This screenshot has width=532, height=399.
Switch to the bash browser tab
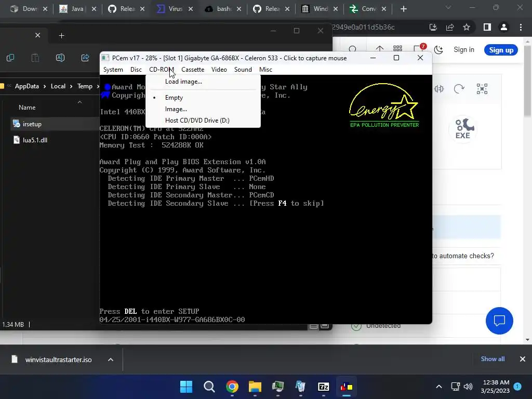[223, 9]
